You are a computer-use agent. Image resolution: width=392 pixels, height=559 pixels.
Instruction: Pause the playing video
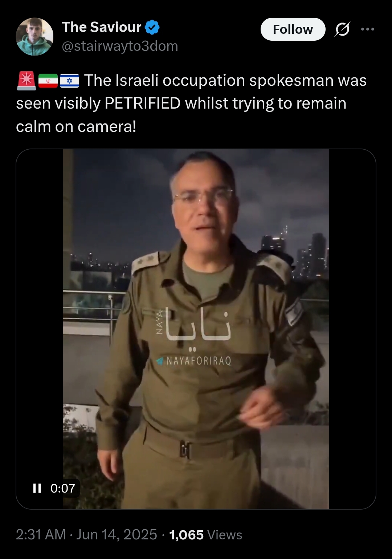(37, 488)
